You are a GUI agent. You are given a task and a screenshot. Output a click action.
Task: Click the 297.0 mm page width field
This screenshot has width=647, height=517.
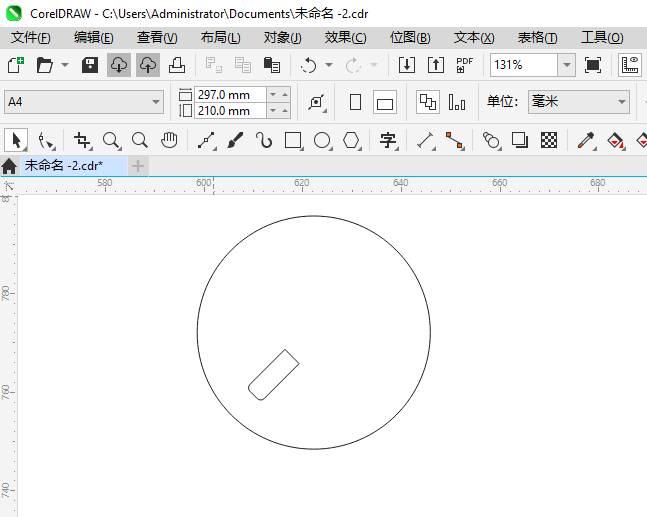[230, 95]
